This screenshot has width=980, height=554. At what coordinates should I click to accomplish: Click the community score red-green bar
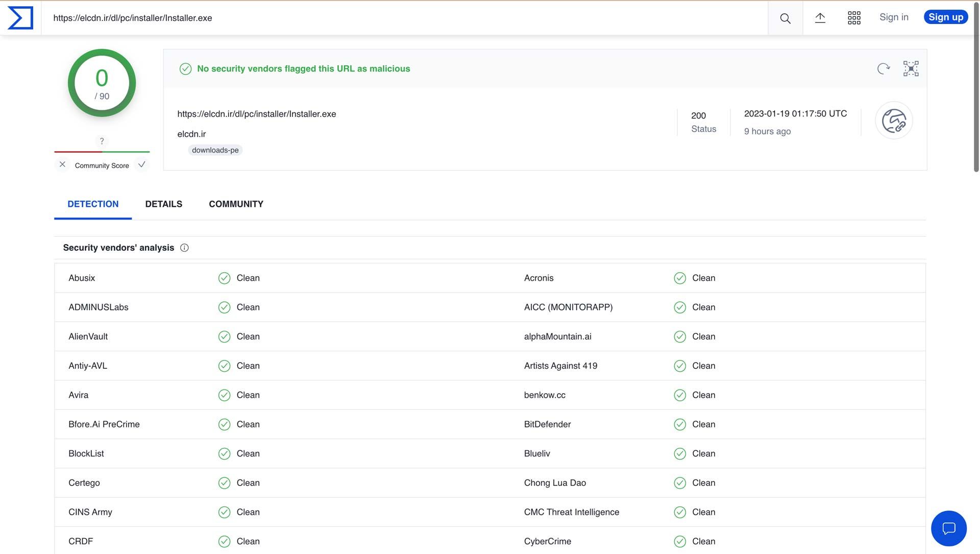tap(102, 152)
